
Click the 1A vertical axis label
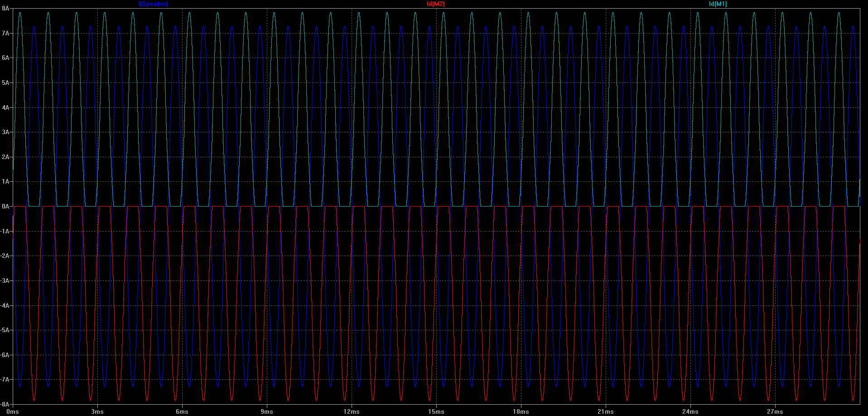click(5, 182)
